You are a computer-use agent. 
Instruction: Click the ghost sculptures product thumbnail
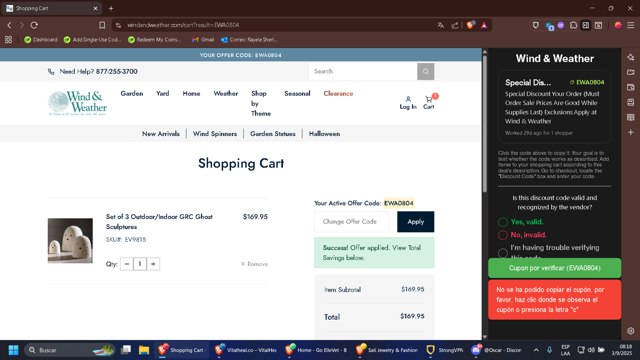click(70, 240)
